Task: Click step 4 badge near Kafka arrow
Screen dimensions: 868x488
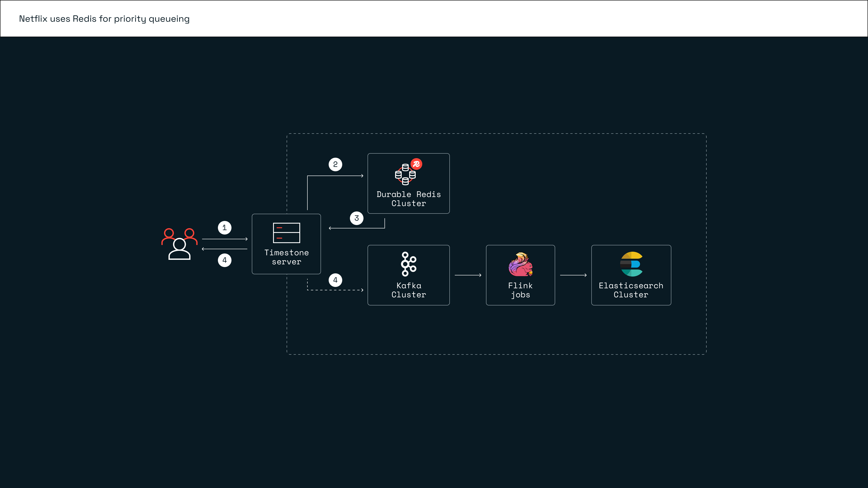Action: (335, 280)
